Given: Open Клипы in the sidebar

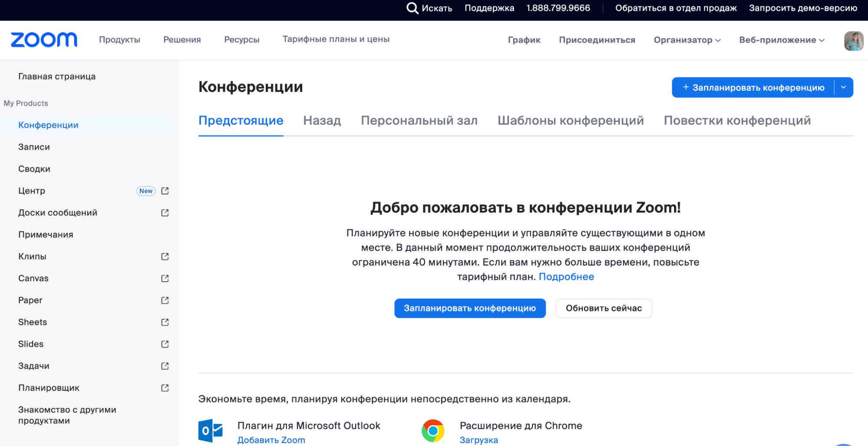Looking at the screenshot, I should pos(32,256).
